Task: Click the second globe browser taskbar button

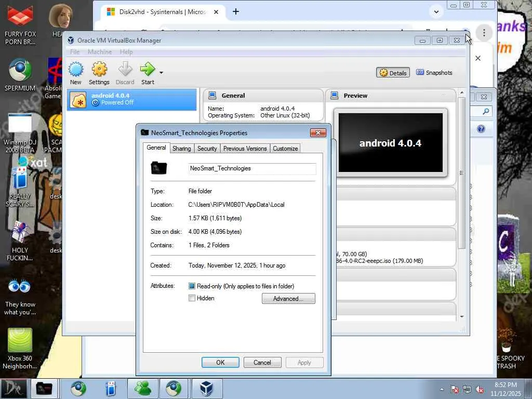Action: pos(174,389)
